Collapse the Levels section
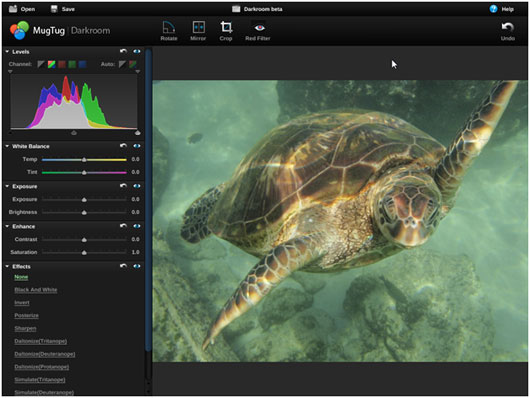530x398 pixels. 7,51
